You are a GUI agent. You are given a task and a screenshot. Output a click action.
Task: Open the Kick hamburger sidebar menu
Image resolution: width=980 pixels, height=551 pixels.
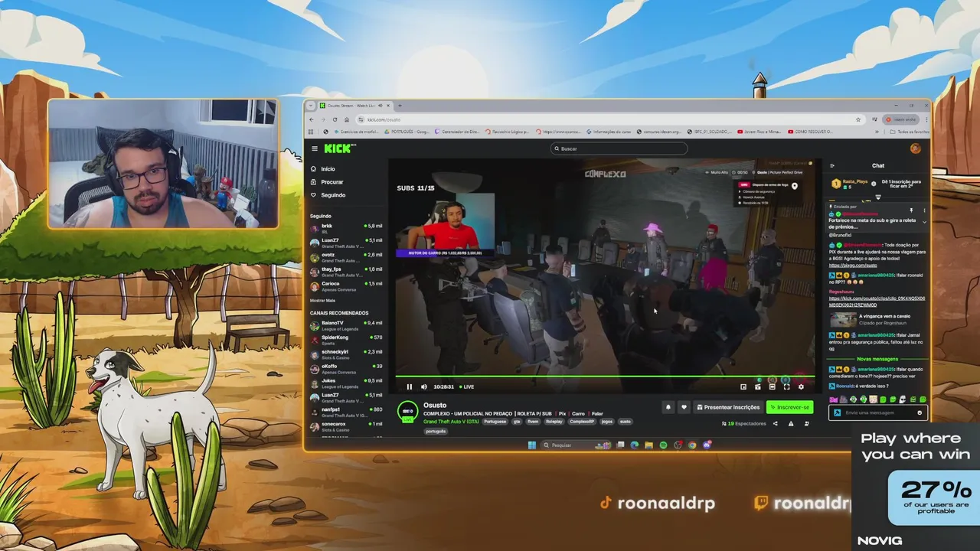(314, 148)
